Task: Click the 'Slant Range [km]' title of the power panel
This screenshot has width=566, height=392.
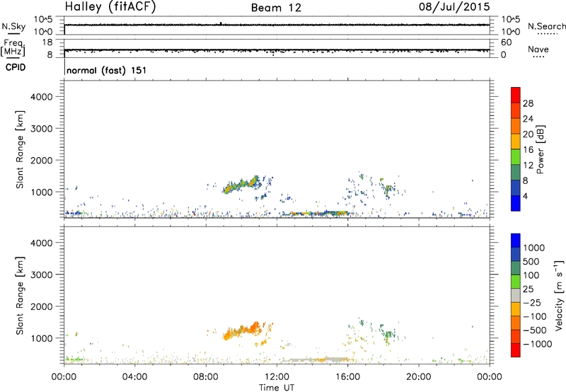Action: tap(20, 149)
